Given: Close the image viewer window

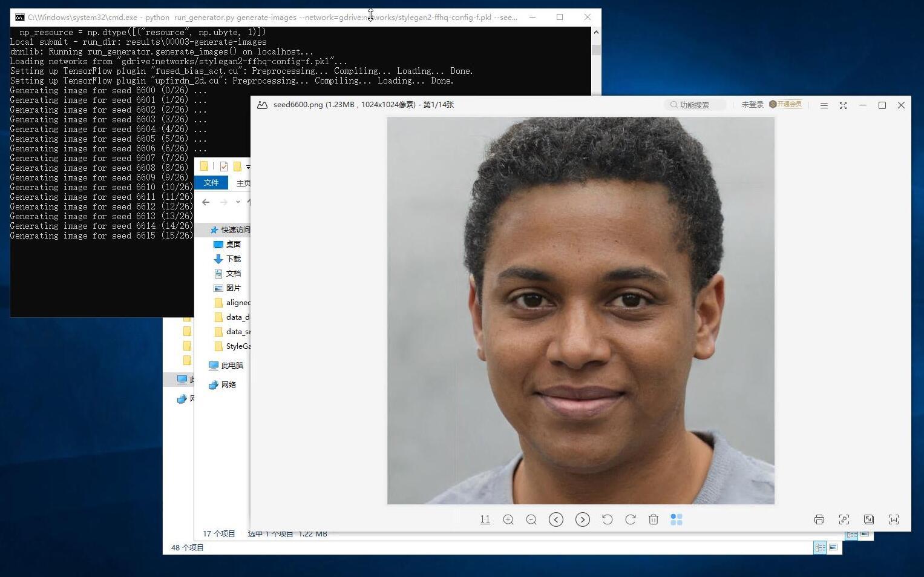Looking at the screenshot, I should pyautogui.click(x=901, y=105).
